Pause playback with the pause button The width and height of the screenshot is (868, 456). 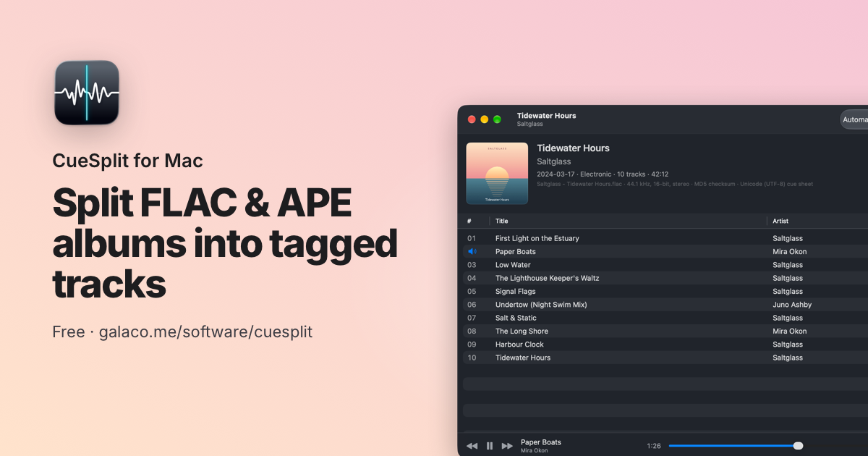(490, 446)
